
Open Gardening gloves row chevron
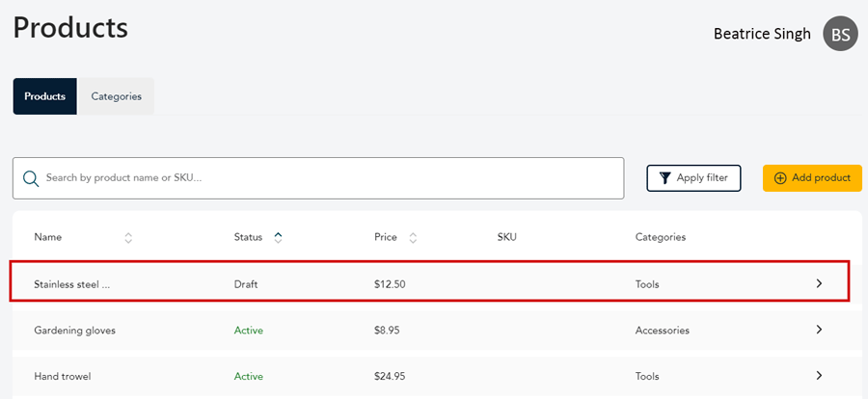coord(819,330)
